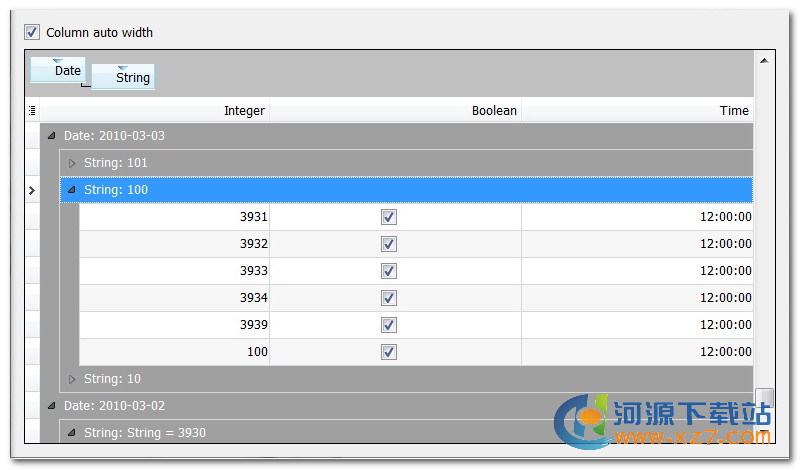This screenshot has width=800, height=470.
Task: Click the column chooser icon in grid corner
Action: tap(32, 111)
